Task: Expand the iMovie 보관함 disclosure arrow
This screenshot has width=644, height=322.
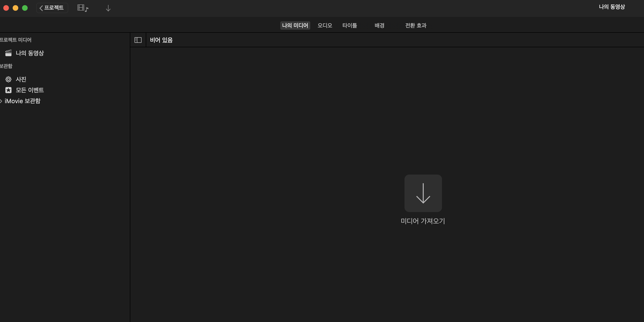Action: (1, 101)
